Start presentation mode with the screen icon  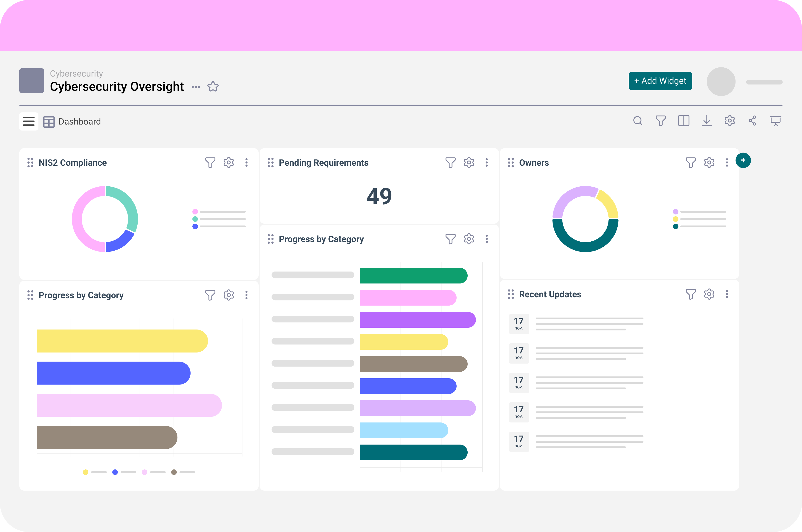[775, 121]
